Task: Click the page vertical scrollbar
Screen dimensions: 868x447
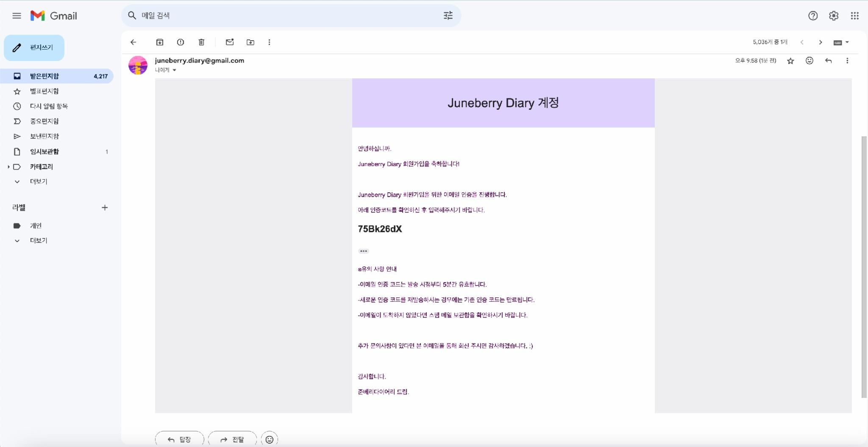Action: 865,267
